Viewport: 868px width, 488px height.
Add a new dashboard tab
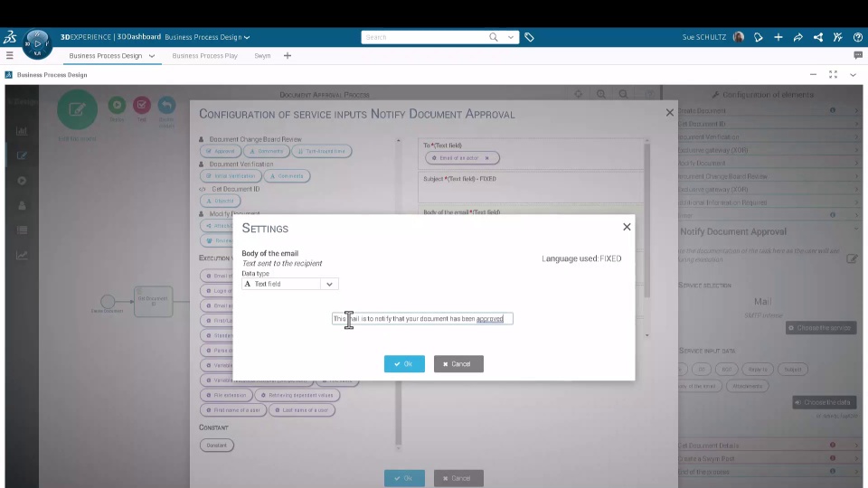click(288, 55)
